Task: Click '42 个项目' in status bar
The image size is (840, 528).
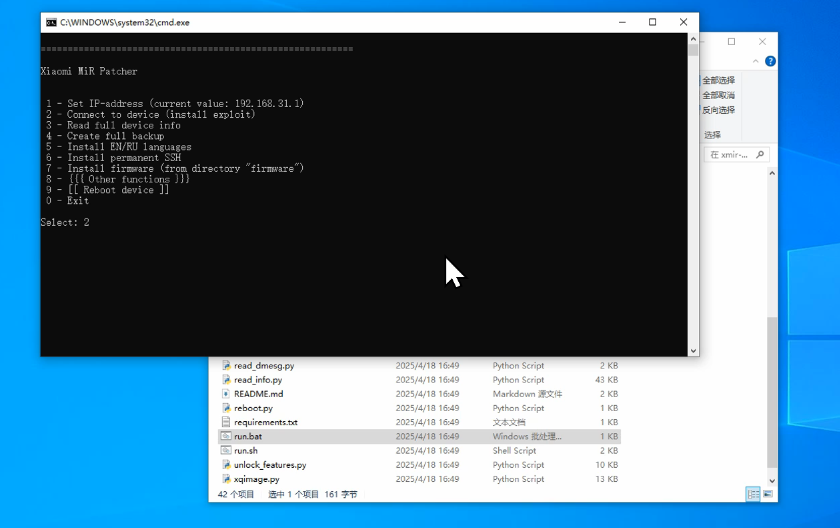Action: 236,494
